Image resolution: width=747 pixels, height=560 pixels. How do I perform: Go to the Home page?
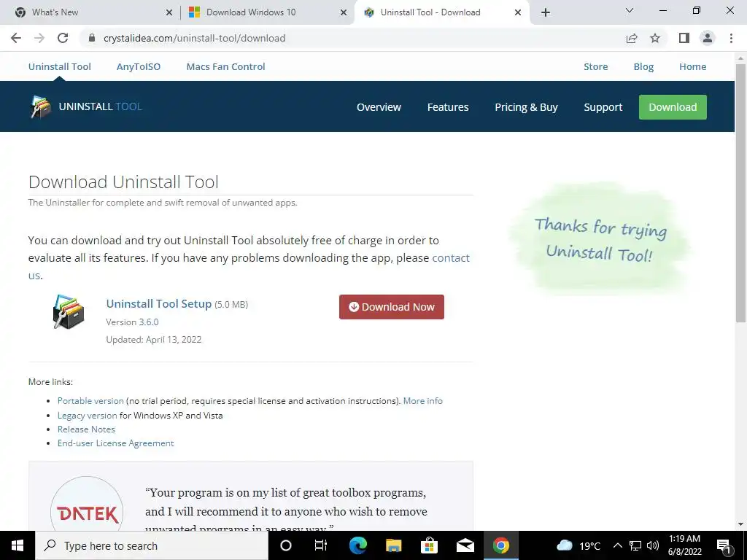coord(693,66)
